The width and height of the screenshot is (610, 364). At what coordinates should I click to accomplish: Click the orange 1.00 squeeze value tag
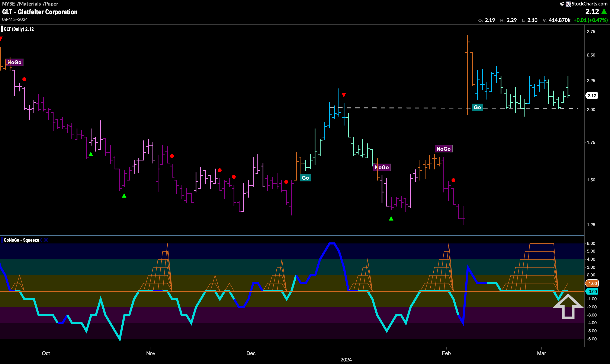[x=592, y=283]
